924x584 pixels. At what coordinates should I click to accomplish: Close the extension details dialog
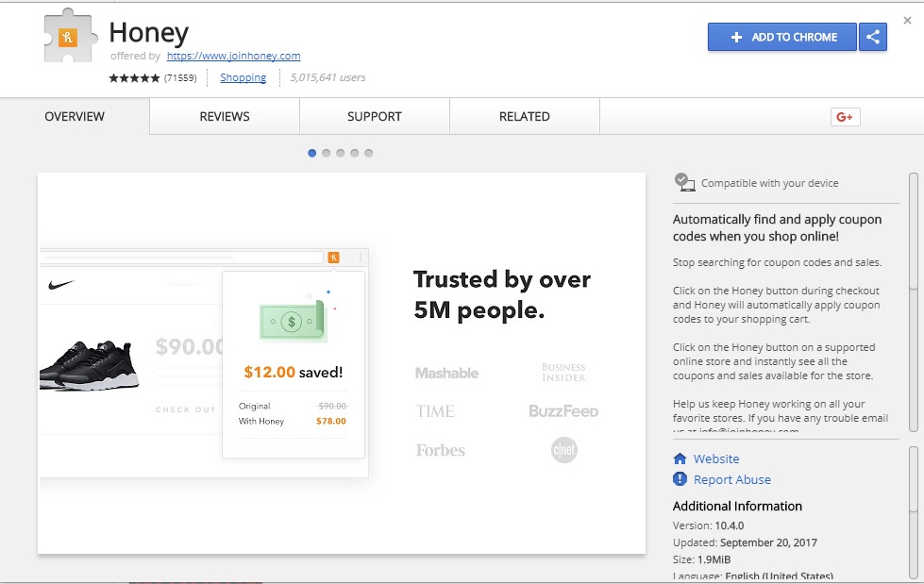tap(907, 21)
